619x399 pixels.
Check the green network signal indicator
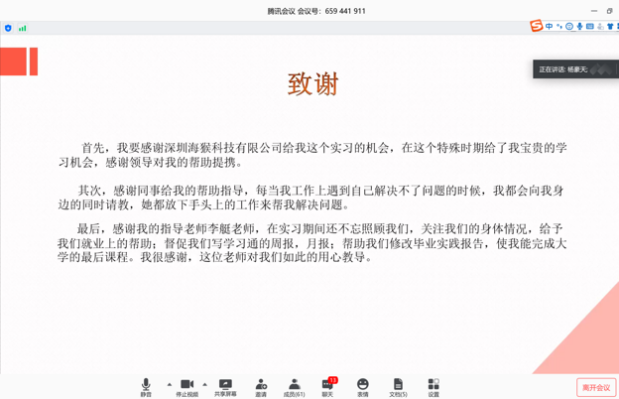(x=23, y=28)
